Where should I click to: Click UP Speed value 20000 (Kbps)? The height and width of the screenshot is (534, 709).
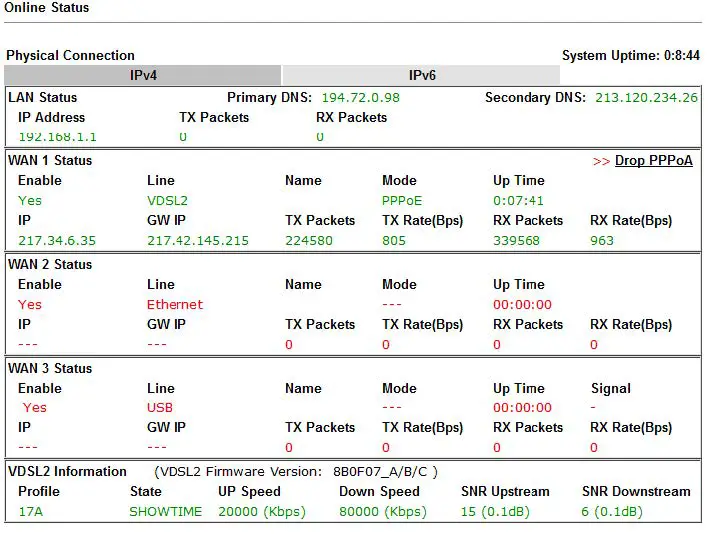point(262,512)
